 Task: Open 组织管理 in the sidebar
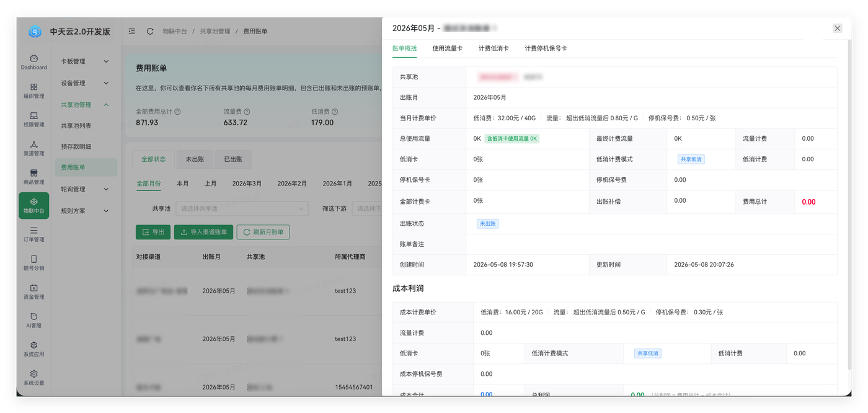point(33,91)
